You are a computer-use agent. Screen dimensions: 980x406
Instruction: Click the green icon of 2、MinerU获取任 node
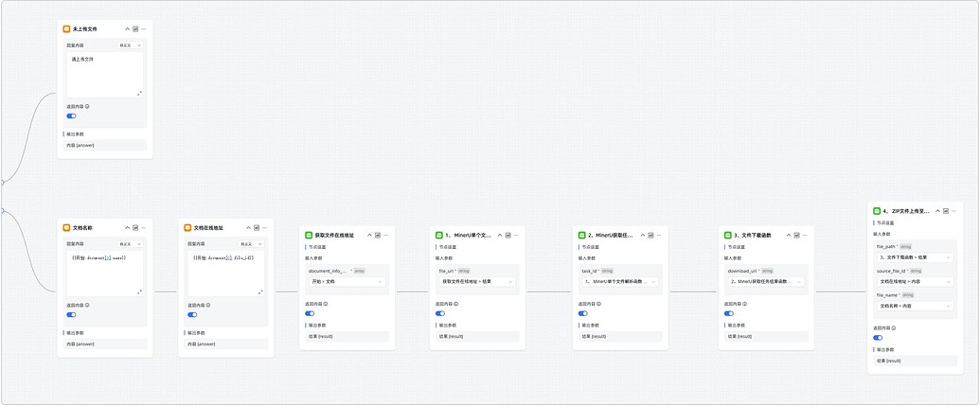(582, 235)
